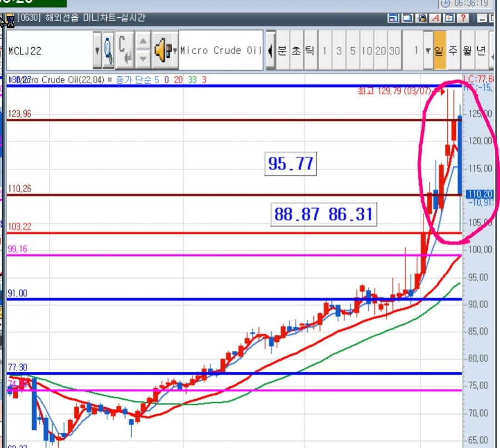Select the 초 (second) chart type
This screenshot has height=448, width=500.
tap(296, 51)
